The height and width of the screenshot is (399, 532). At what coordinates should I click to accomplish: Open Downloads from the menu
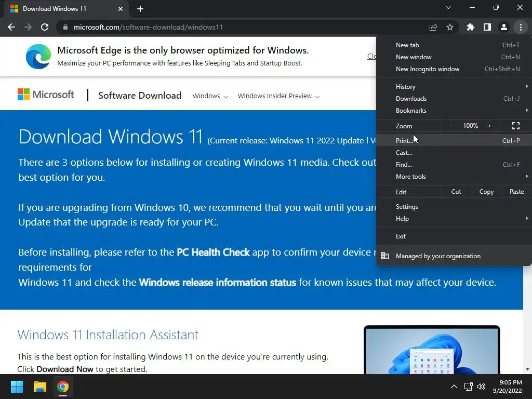coord(454,98)
